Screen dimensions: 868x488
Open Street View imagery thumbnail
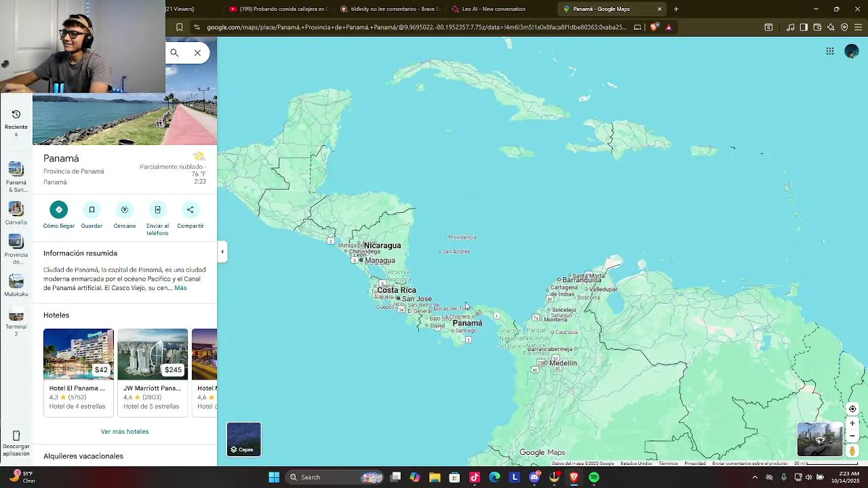click(820, 439)
